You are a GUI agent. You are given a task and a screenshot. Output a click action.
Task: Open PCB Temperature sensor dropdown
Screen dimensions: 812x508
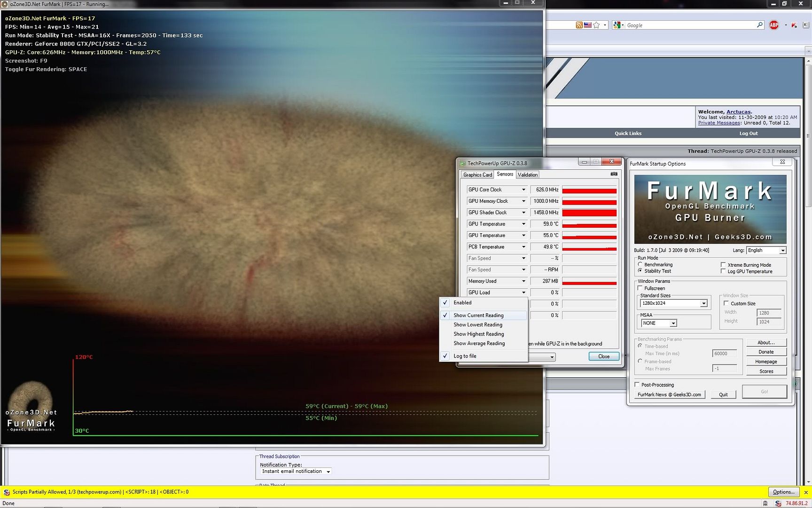click(x=523, y=247)
